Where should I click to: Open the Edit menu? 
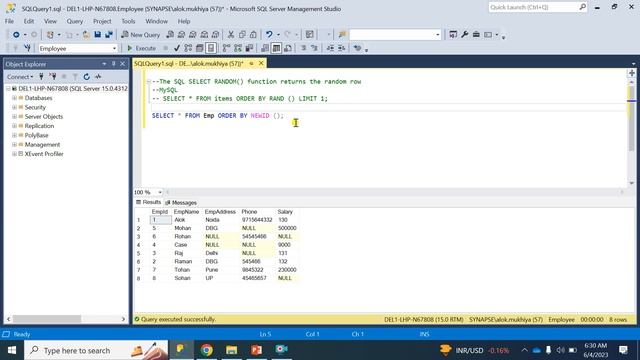coord(29,21)
